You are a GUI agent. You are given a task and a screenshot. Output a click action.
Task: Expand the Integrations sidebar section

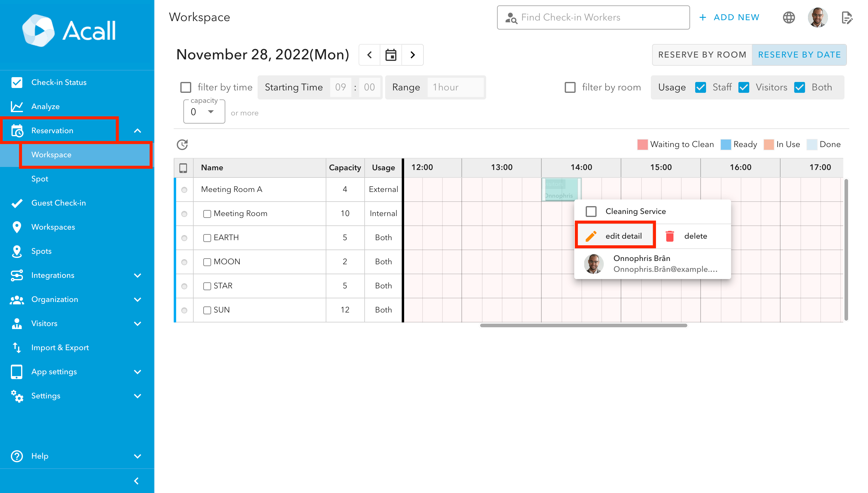pyautogui.click(x=137, y=275)
